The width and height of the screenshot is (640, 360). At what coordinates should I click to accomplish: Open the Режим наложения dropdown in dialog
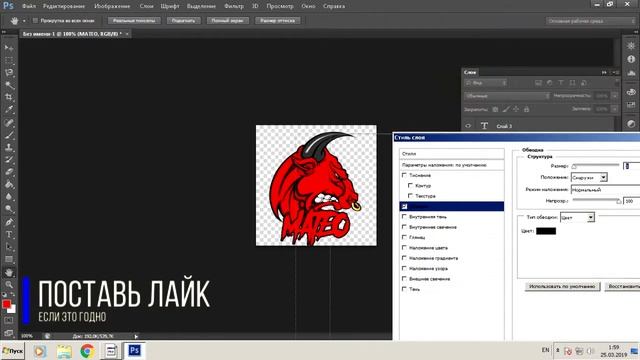605,190
